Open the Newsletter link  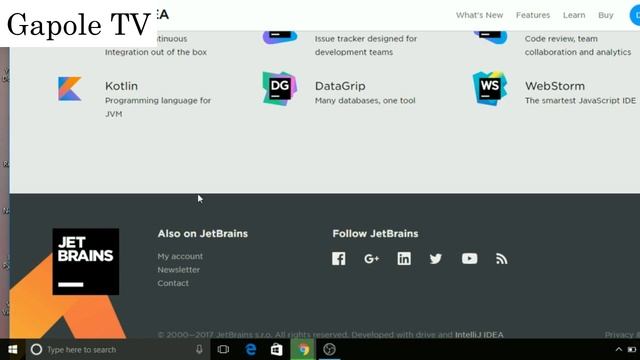[x=179, y=270]
